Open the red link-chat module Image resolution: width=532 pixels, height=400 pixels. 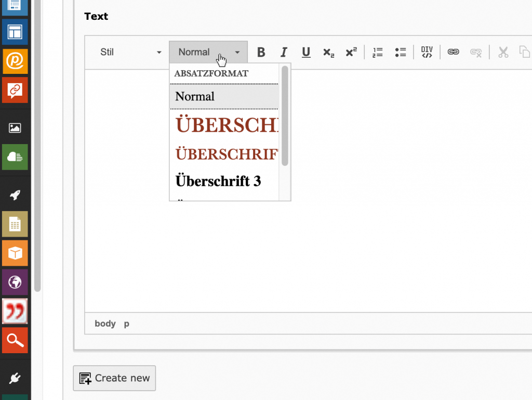tap(15, 90)
